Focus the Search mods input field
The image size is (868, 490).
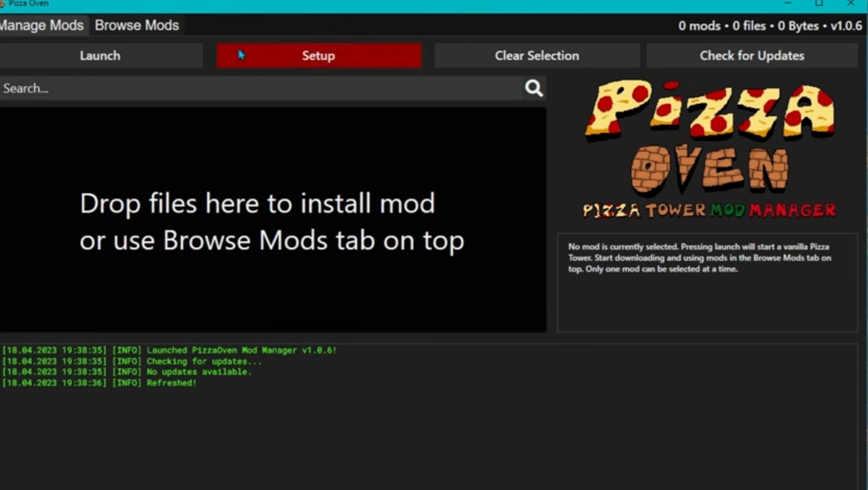click(x=261, y=89)
